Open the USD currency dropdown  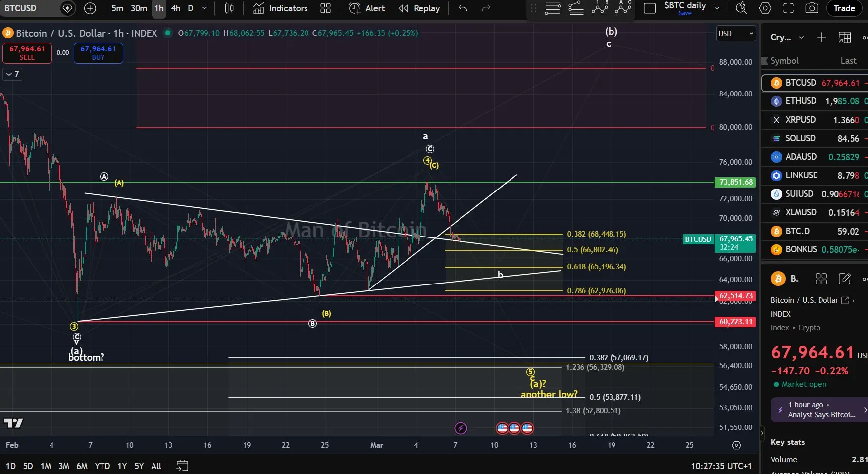[x=736, y=33]
